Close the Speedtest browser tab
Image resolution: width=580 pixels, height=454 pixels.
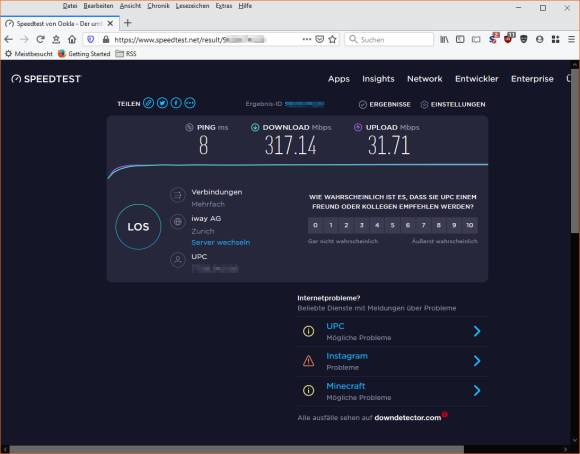pyautogui.click(x=110, y=23)
